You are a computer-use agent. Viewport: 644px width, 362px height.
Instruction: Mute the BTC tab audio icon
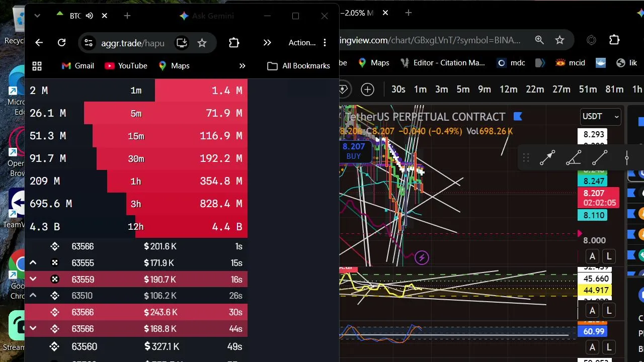(x=90, y=16)
